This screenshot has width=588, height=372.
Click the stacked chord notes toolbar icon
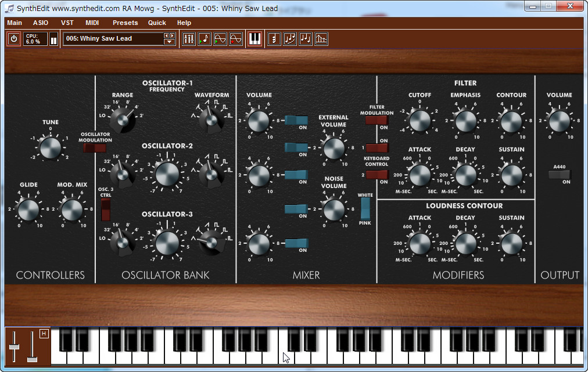pos(274,38)
